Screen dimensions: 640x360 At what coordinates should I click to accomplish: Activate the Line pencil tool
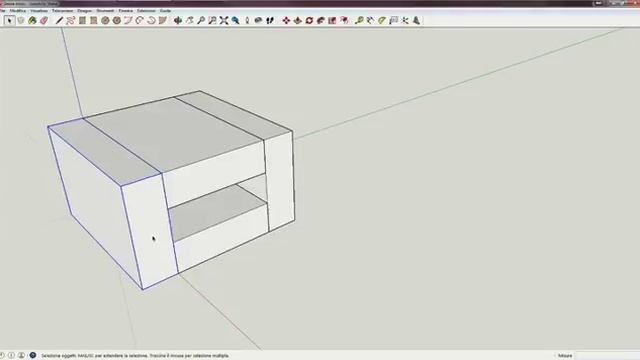point(59,20)
